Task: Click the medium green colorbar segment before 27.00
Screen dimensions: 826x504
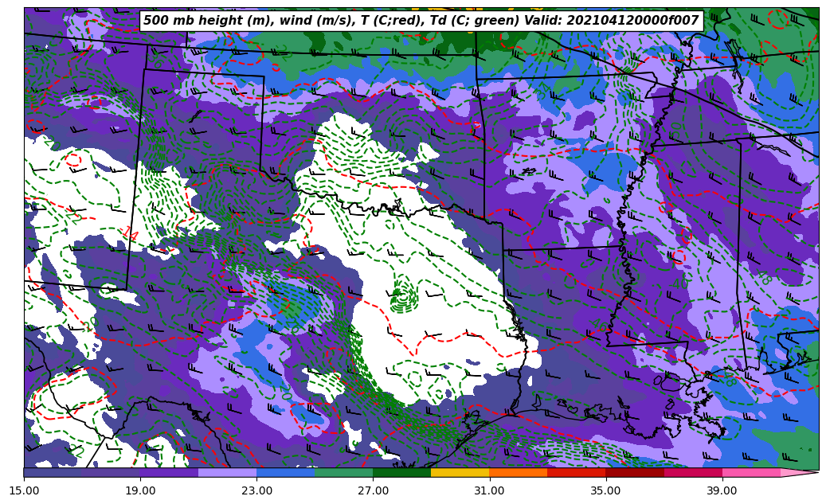Action: pyautogui.click(x=343, y=472)
